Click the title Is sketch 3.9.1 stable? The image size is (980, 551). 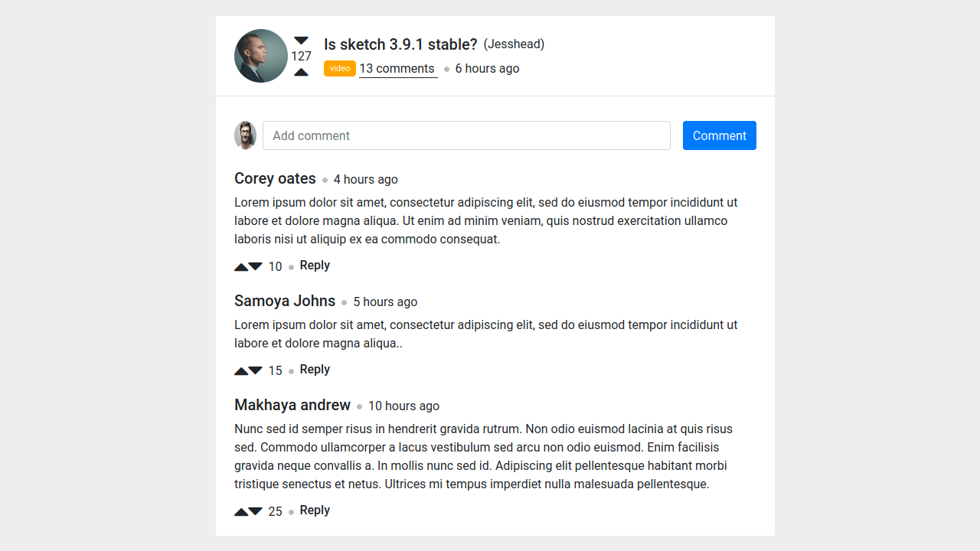pos(400,44)
